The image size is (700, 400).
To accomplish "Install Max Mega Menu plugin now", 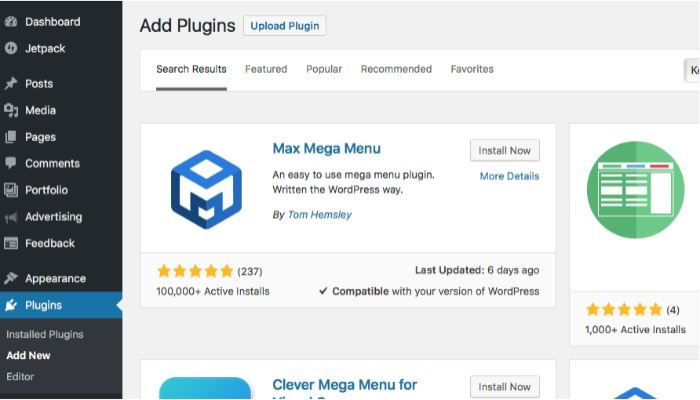I will (504, 150).
